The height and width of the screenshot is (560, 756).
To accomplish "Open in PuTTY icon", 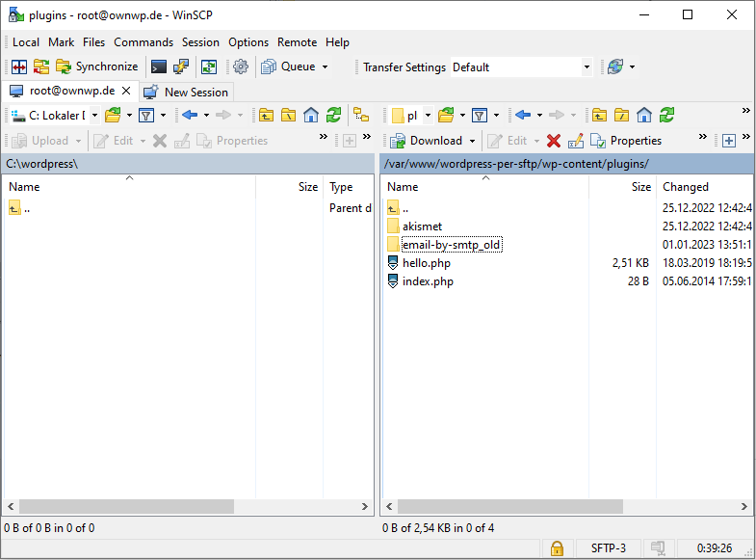I will coord(181,67).
